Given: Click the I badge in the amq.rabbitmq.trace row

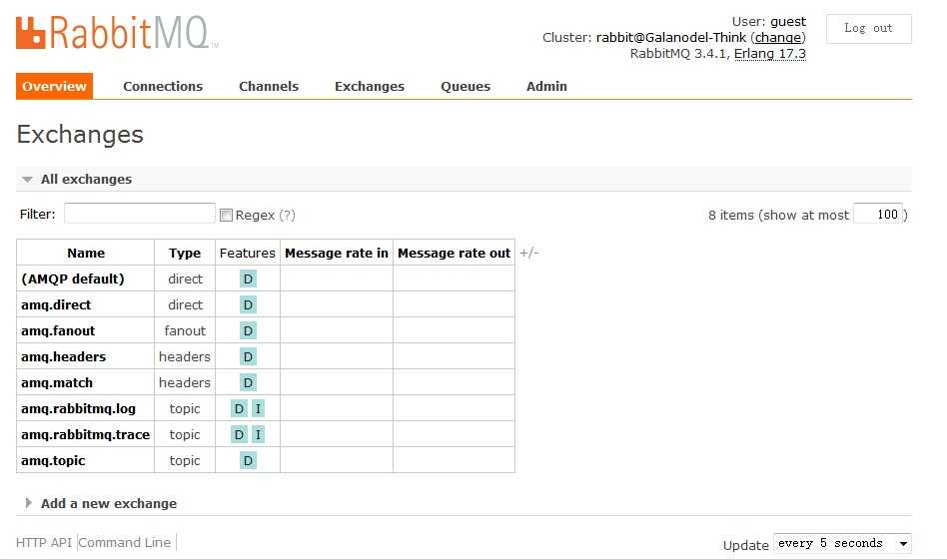Looking at the screenshot, I should 258,434.
